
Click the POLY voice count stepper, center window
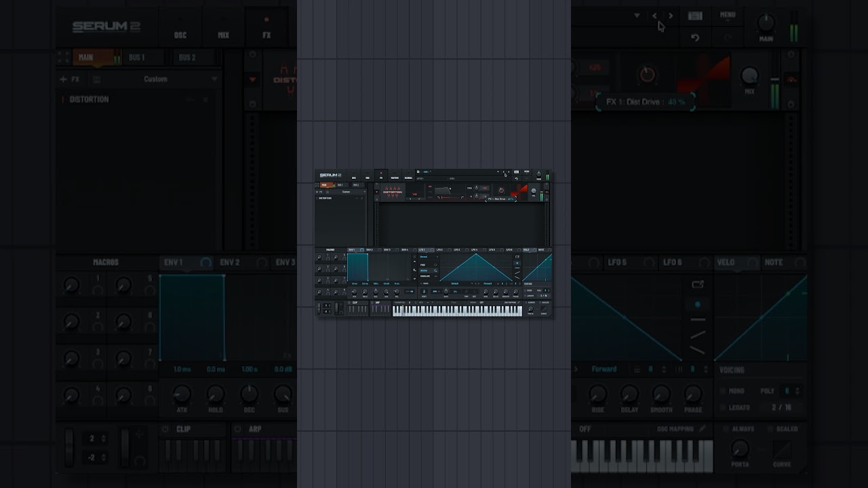(549, 291)
